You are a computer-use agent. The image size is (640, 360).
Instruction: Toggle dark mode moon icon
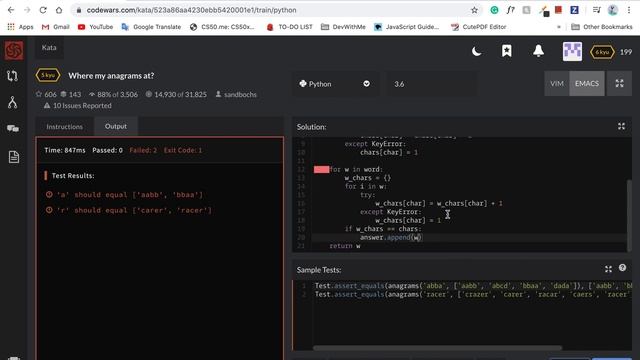[476, 51]
